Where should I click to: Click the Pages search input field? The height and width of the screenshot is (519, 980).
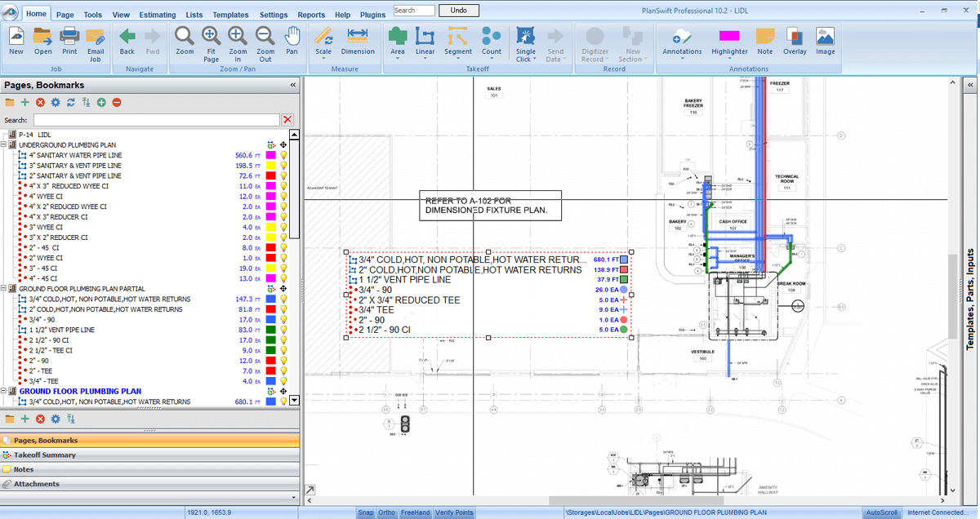point(155,120)
